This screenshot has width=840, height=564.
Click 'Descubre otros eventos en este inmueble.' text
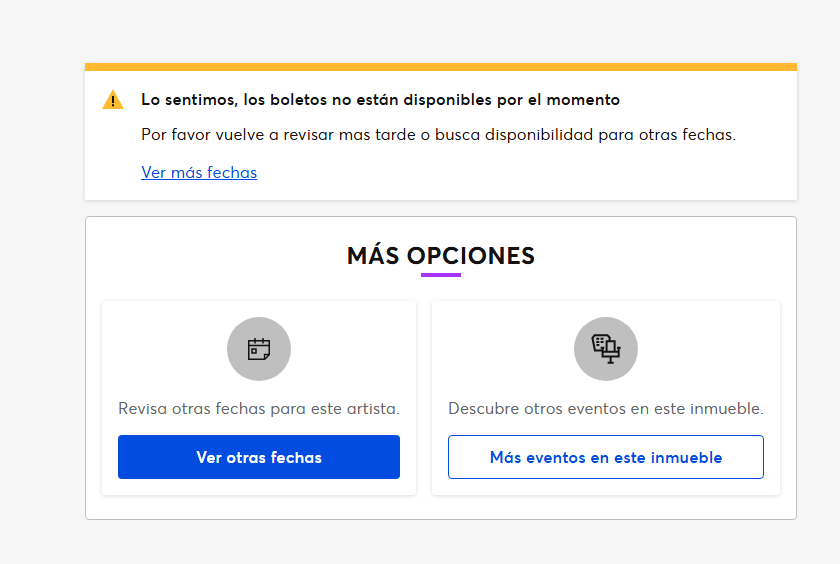[x=605, y=409]
